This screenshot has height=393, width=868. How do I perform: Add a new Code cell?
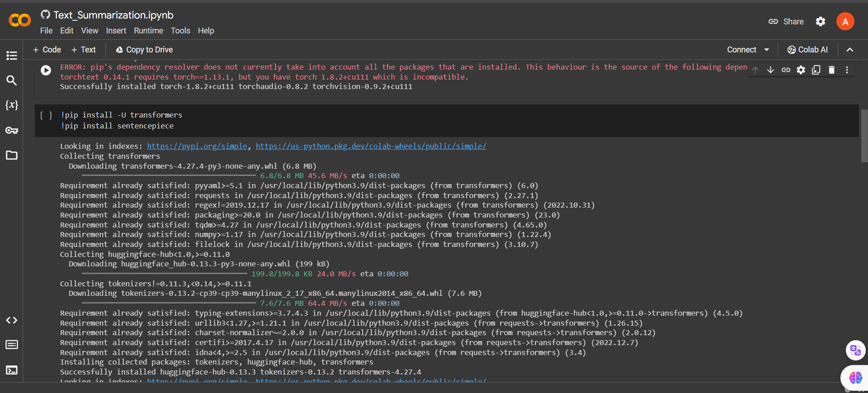(47, 49)
